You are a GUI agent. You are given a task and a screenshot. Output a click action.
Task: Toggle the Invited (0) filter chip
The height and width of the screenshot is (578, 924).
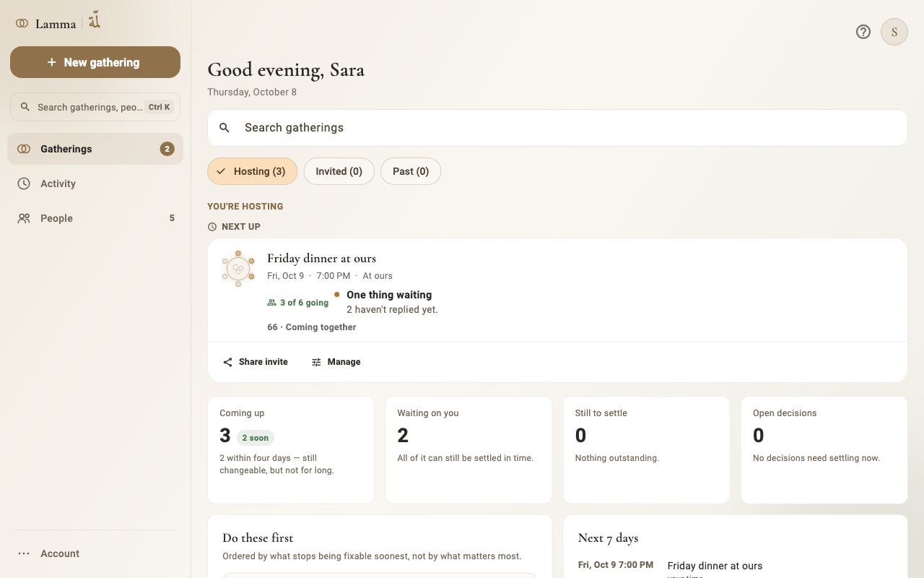pyautogui.click(x=339, y=171)
